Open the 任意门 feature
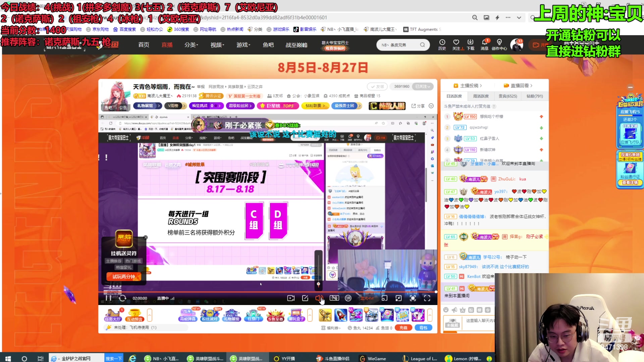Image resolution: width=644 pixels, height=362 pixels. tap(254, 315)
